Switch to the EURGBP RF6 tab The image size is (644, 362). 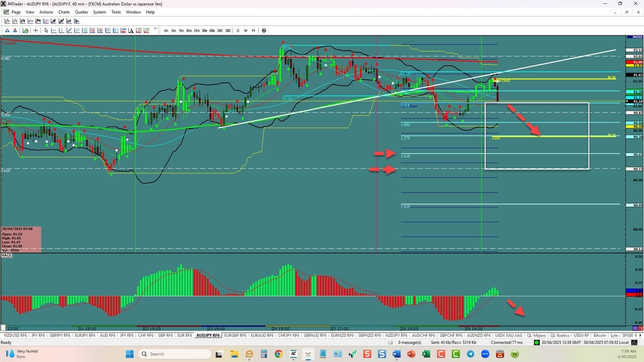click(235, 335)
